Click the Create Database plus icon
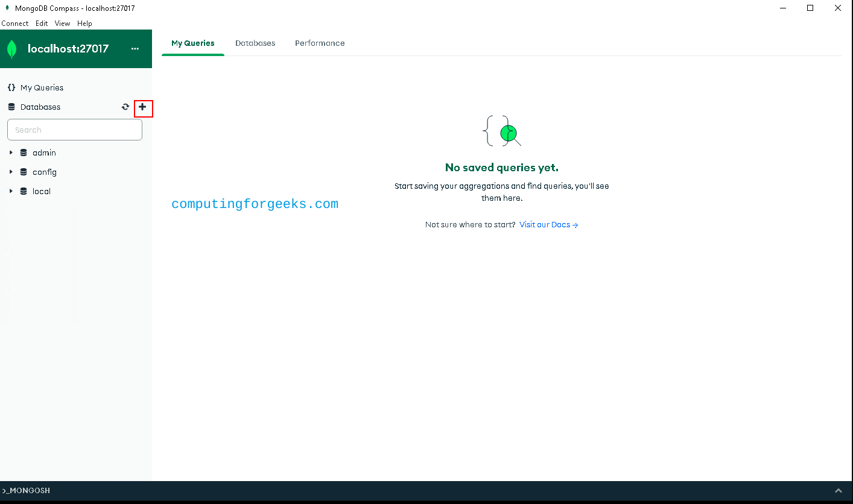853x504 pixels. (x=143, y=109)
